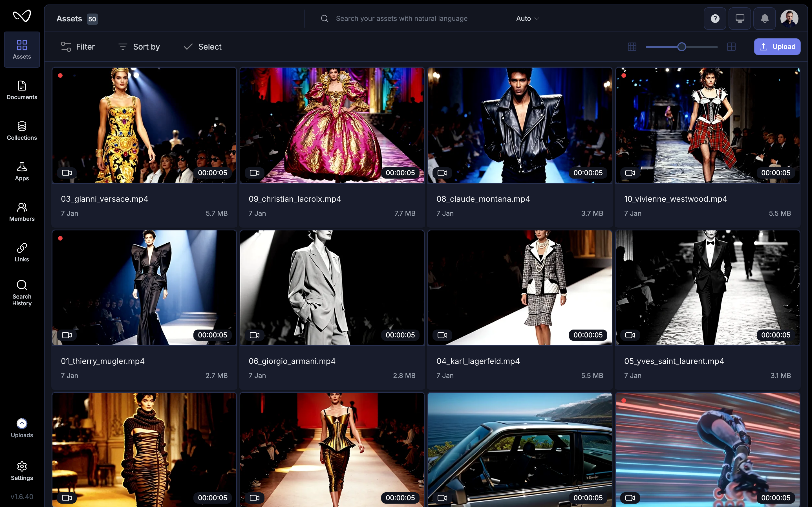View shared Links in the sidebar
Screen dimensions: 812x507
click(x=22, y=252)
